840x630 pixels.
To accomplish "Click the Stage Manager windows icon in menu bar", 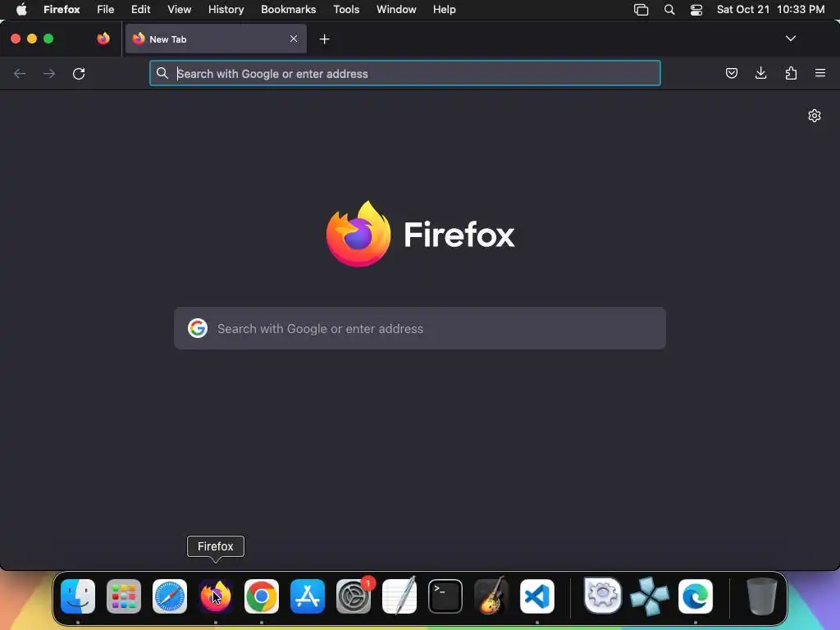I will point(641,10).
